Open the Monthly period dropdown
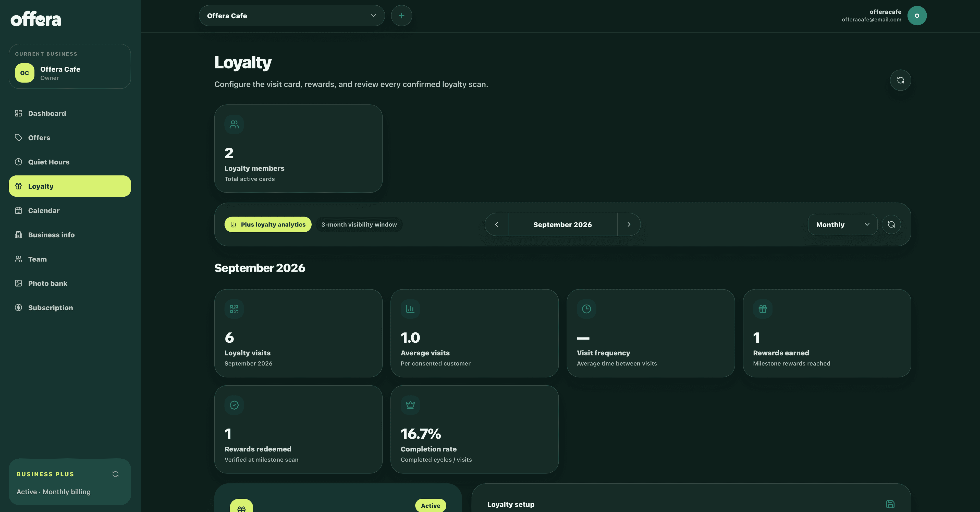Image resolution: width=980 pixels, height=512 pixels. (x=842, y=225)
